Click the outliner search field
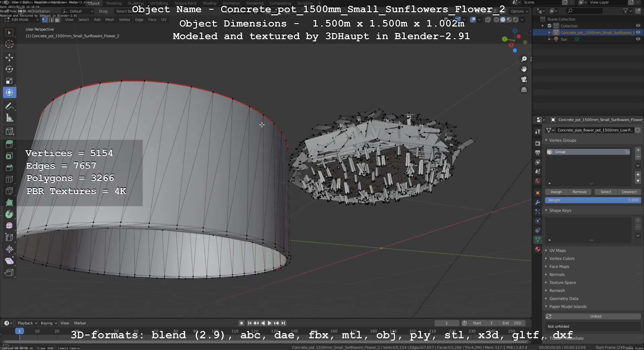This screenshot has height=350, width=644. pos(584,11)
